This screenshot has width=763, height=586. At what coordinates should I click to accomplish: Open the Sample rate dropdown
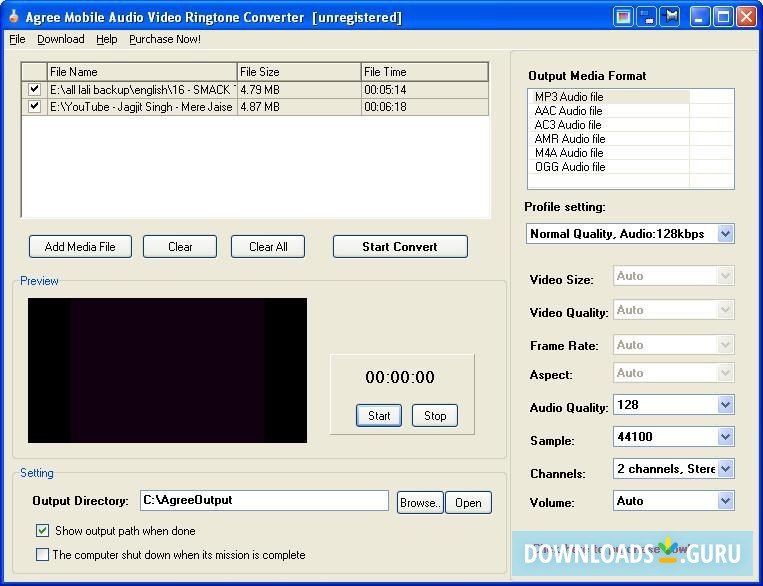click(725, 437)
